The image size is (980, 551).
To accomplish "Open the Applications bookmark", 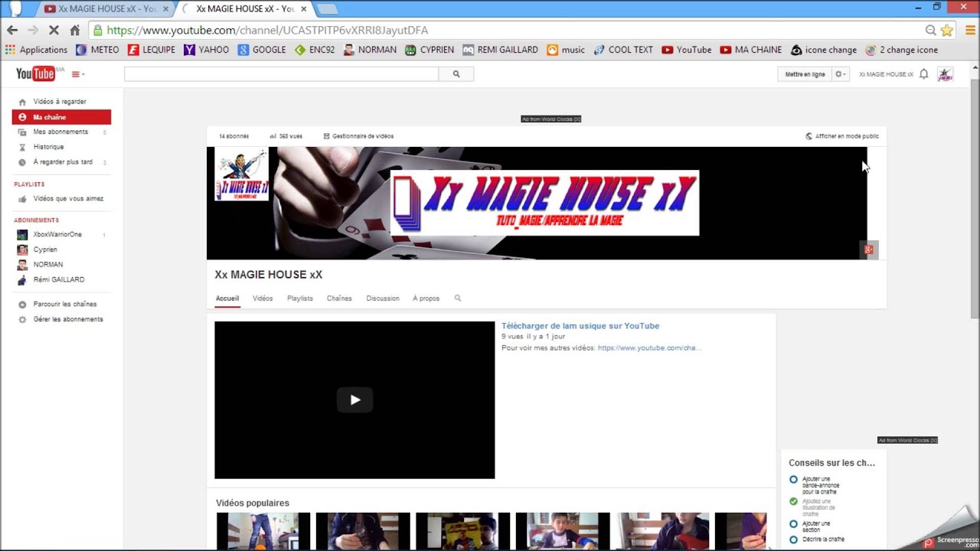I will (36, 50).
